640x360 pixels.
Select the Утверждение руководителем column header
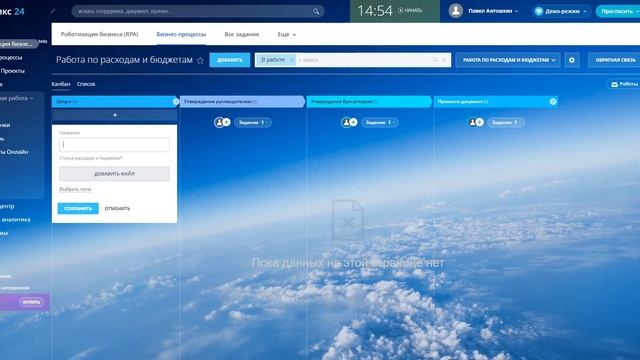coord(241,102)
